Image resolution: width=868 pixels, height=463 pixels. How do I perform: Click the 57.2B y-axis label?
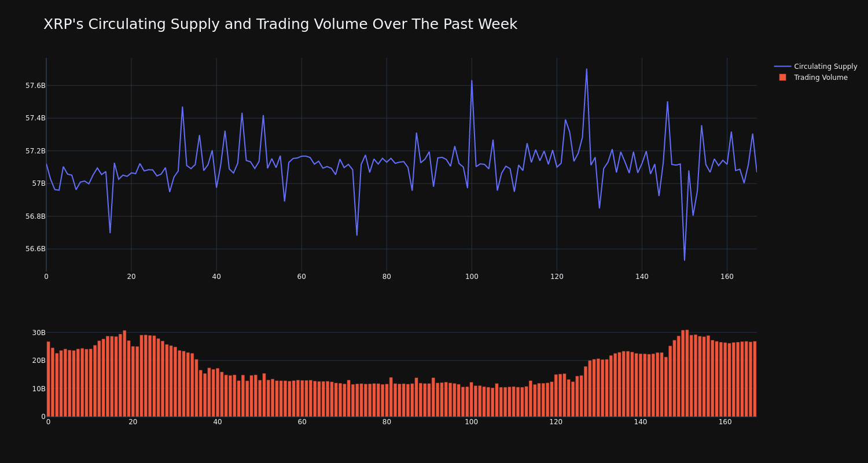(x=35, y=151)
